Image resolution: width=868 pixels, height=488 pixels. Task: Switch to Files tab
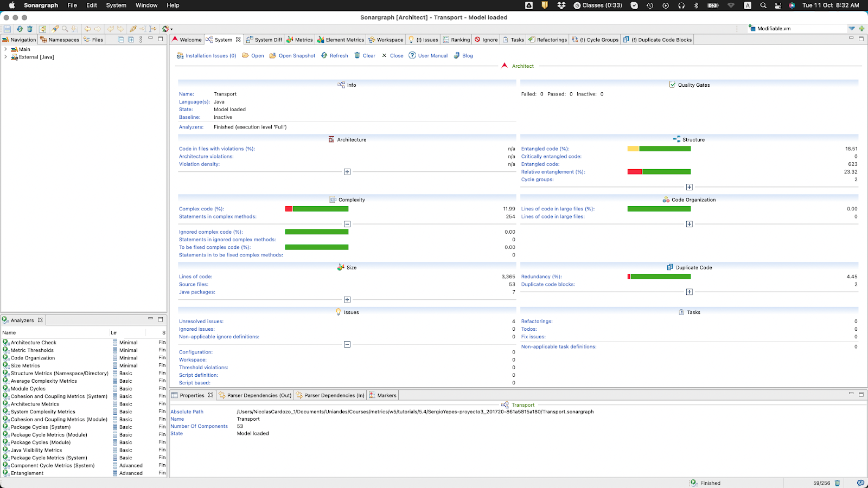coord(93,40)
